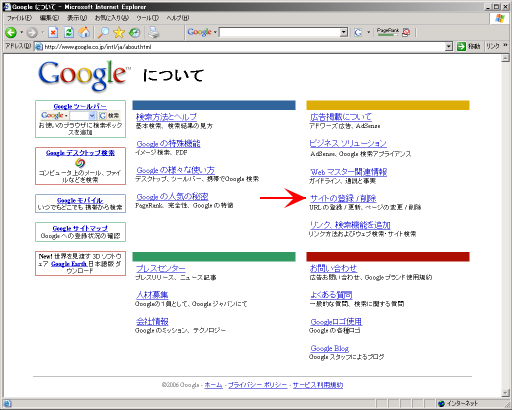Open the Home page icon
The image size is (512, 410).
click(84, 32)
